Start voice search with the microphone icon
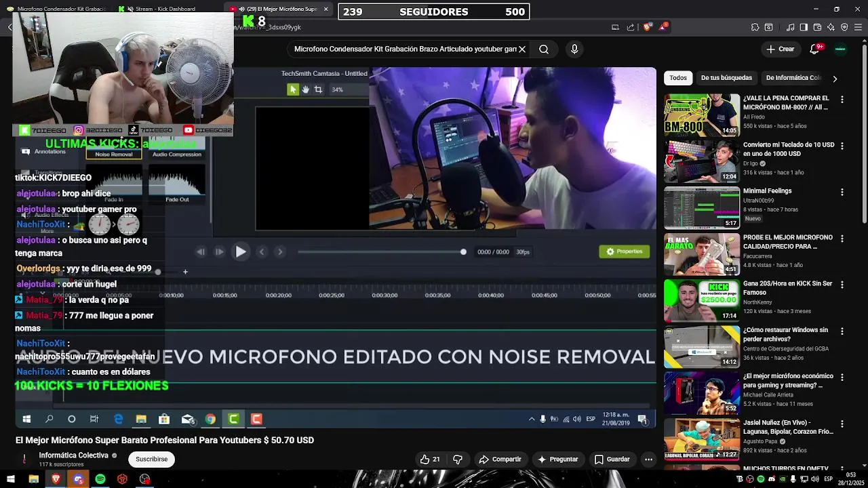The width and height of the screenshot is (868, 488). pyautogui.click(x=574, y=49)
